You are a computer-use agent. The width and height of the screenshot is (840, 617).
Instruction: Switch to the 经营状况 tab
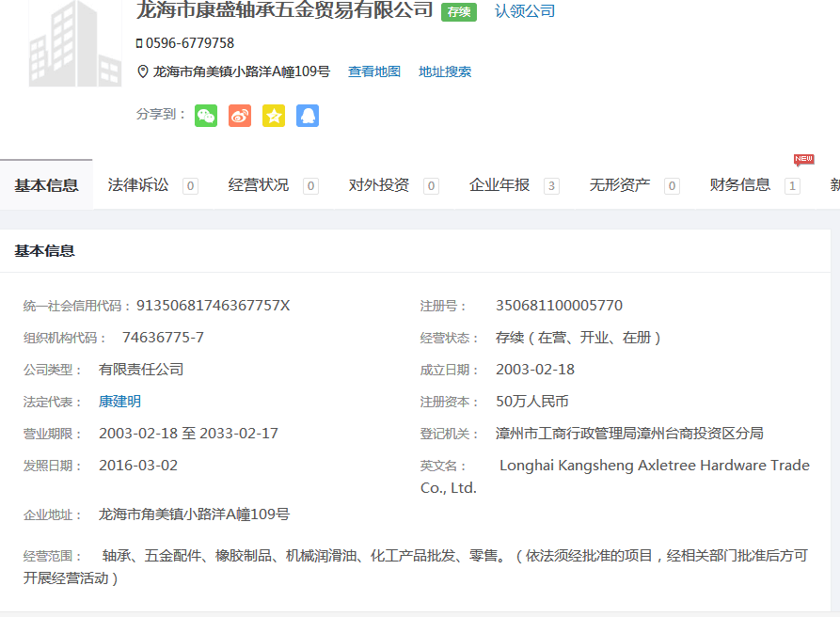[x=259, y=185]
